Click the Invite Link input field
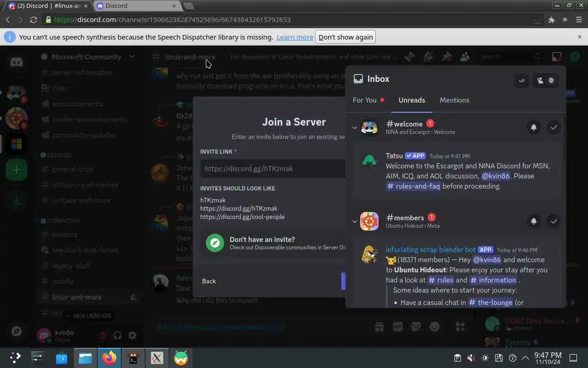 tap(273, 168)
